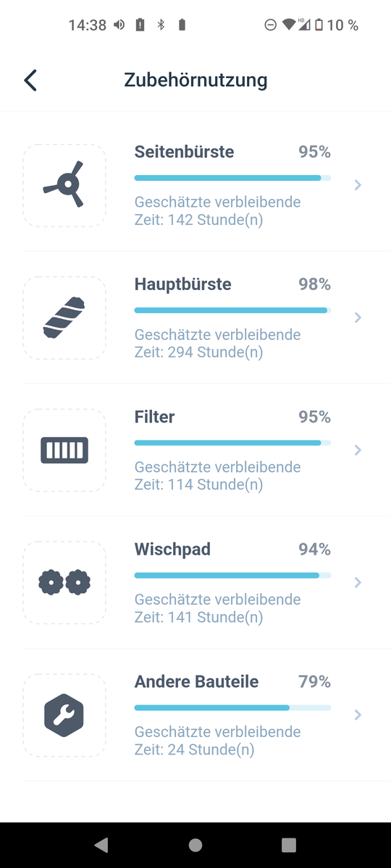This screenshot has height=868, width=391.
Task: Tap Android back navigation triangle
Action: pyautogui.click(x=101, y=844)
